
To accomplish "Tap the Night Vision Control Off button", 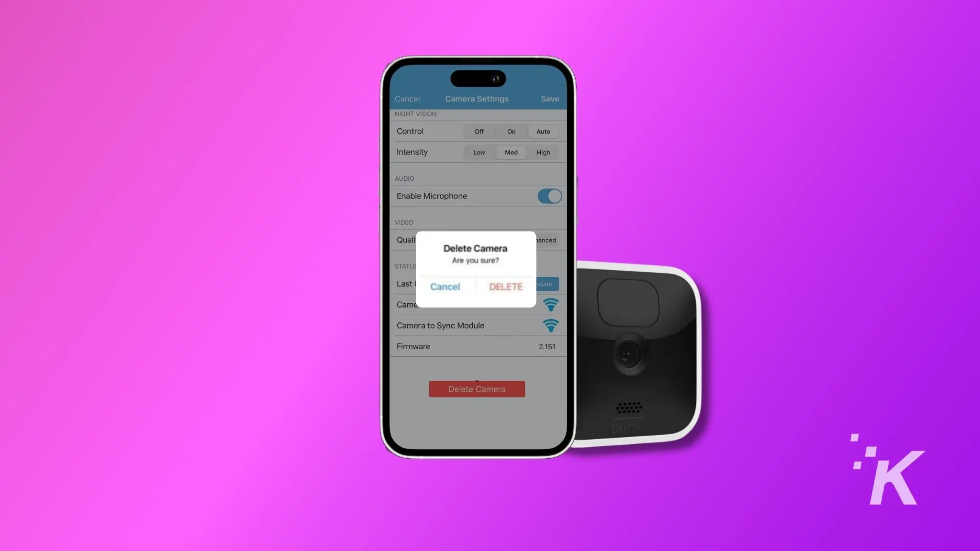I will (479, 131).
